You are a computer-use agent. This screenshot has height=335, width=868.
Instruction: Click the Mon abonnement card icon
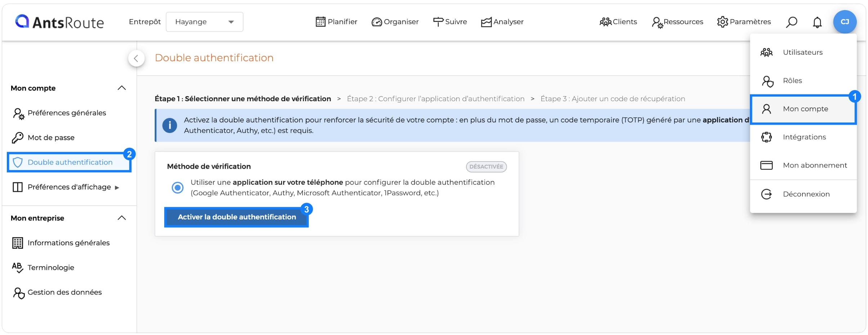coord(766,165)
